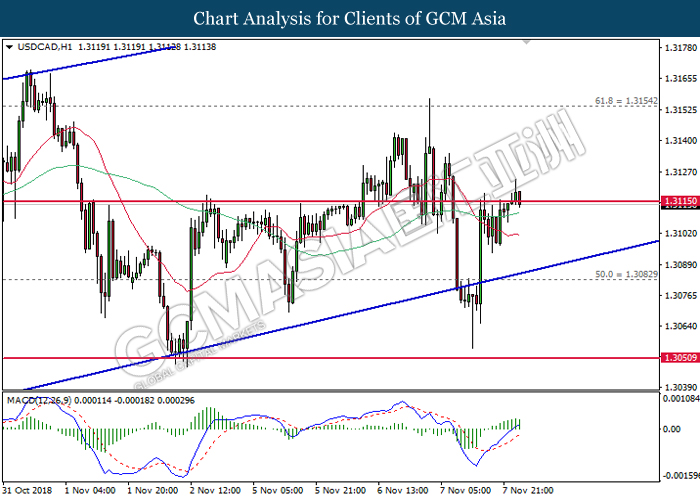Click the USDCAD,H1 symbol label
The height and width of the screenshot is (500, 700).
44,47
